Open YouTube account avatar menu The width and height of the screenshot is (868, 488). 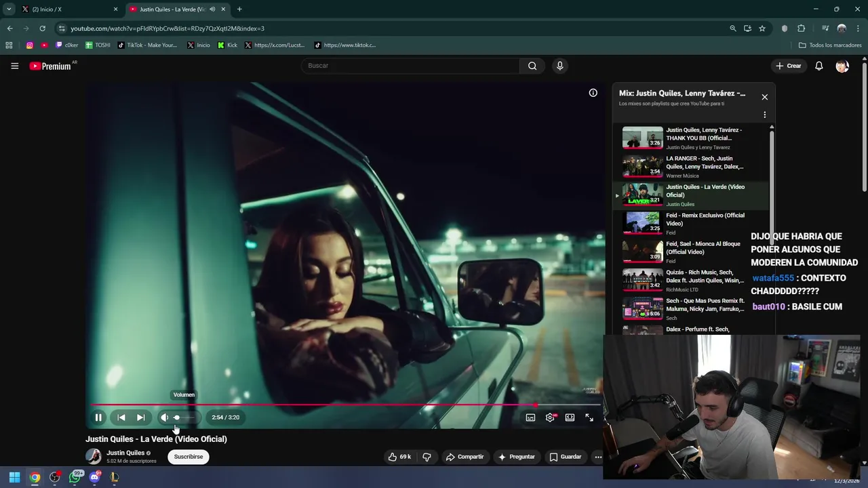[842, 66]
